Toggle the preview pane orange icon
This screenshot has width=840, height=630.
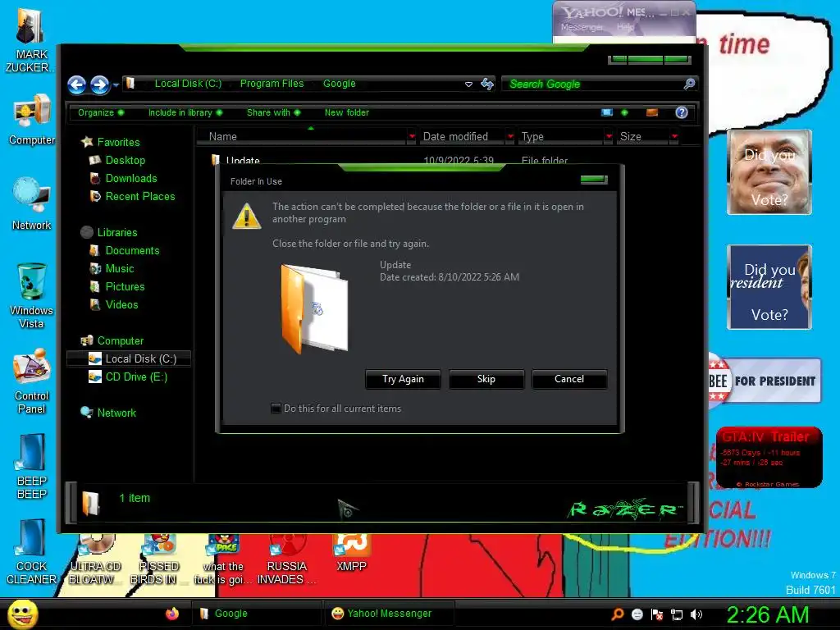[652, 112]
